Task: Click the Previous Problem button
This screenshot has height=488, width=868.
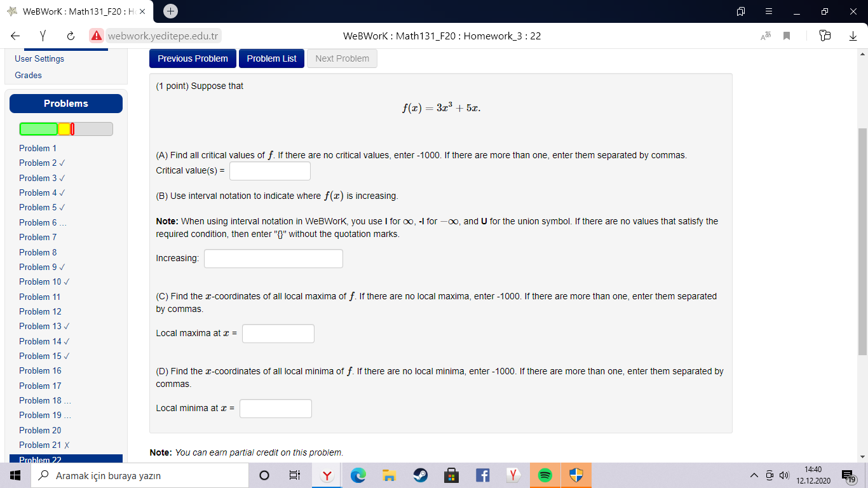Action: 193,58
